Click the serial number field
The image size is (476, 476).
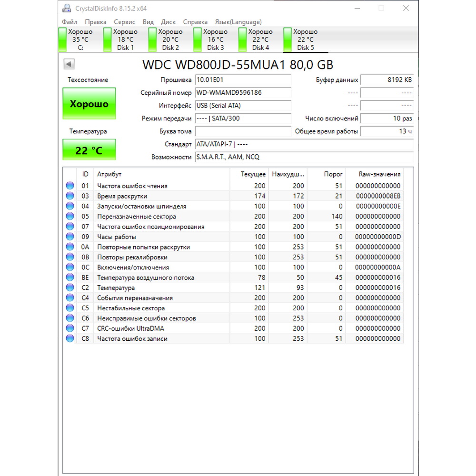pos(243,93)
